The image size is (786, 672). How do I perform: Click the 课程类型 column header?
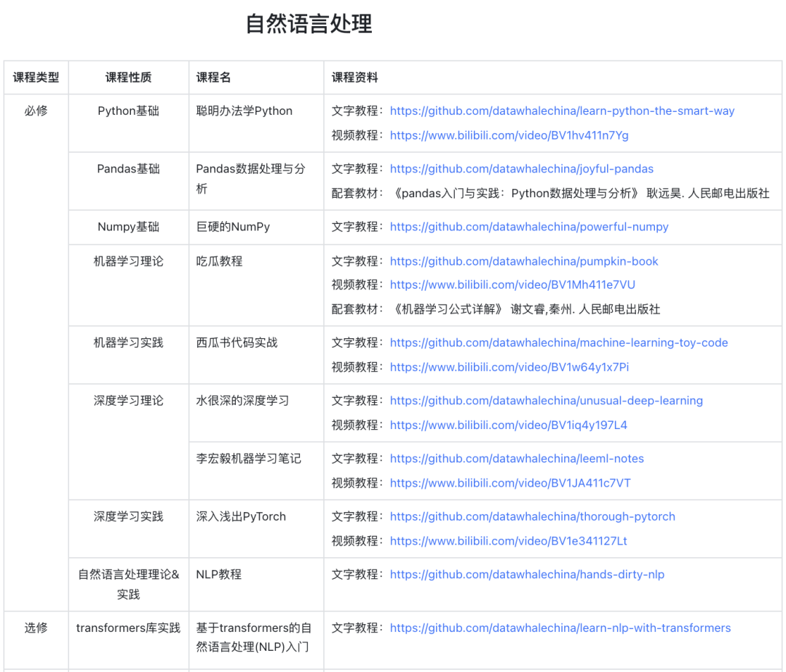pyautogui.click(x=36, y=77)
